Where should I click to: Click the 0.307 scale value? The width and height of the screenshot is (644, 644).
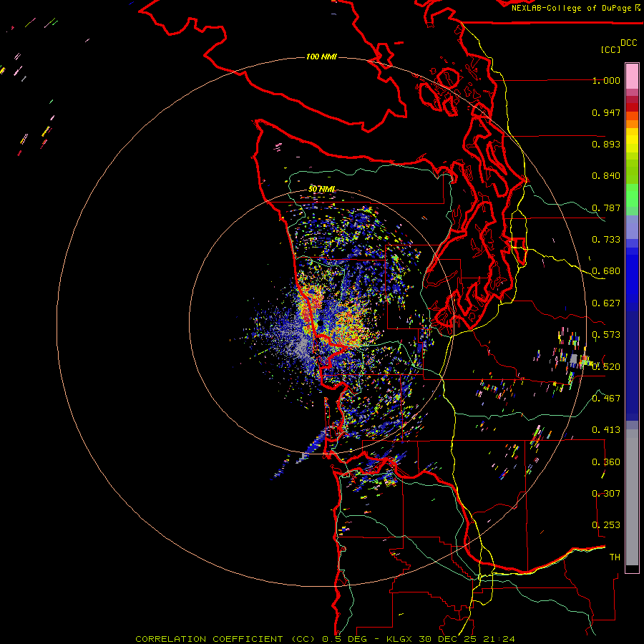(606, 494)
